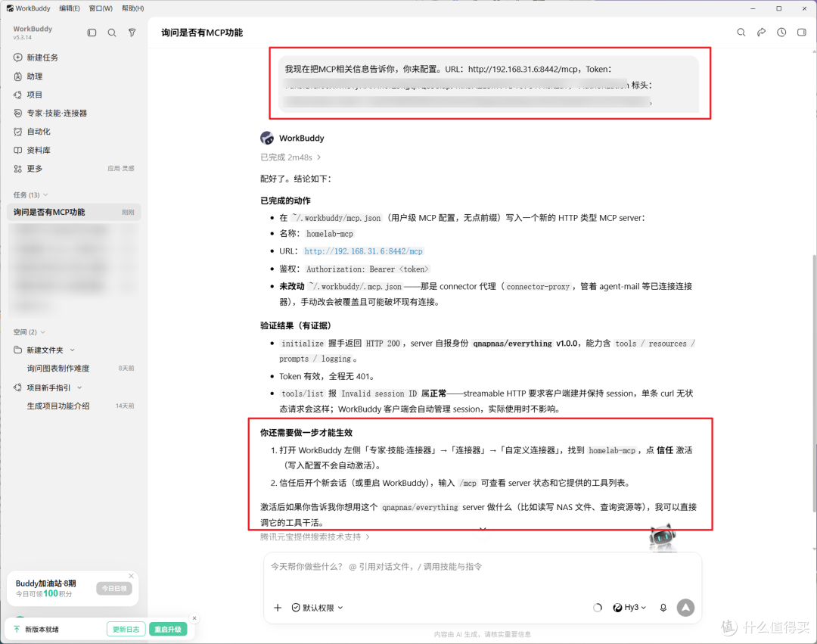Toggle right side panel icon in header
Image resolution: width=817 pixels, height=644 pixels.
pyautogui.click(x=802, y=33)
